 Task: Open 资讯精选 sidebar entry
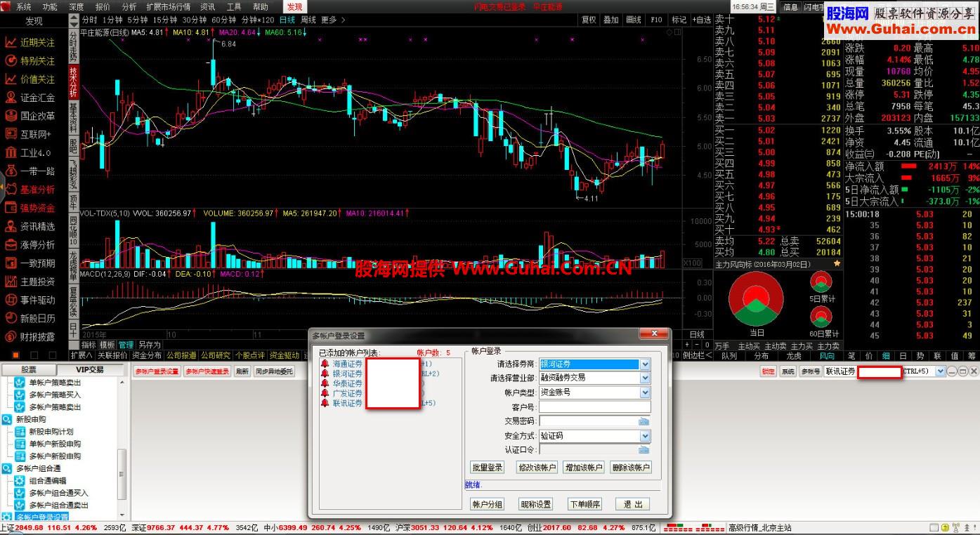30,226
